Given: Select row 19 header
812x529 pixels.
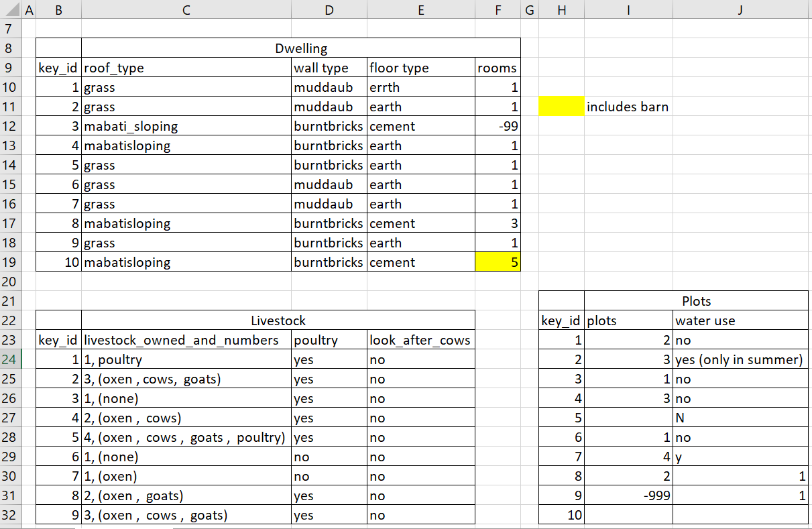Looking at the screenshot, I should pyautogui.click(x=11, y=262).
